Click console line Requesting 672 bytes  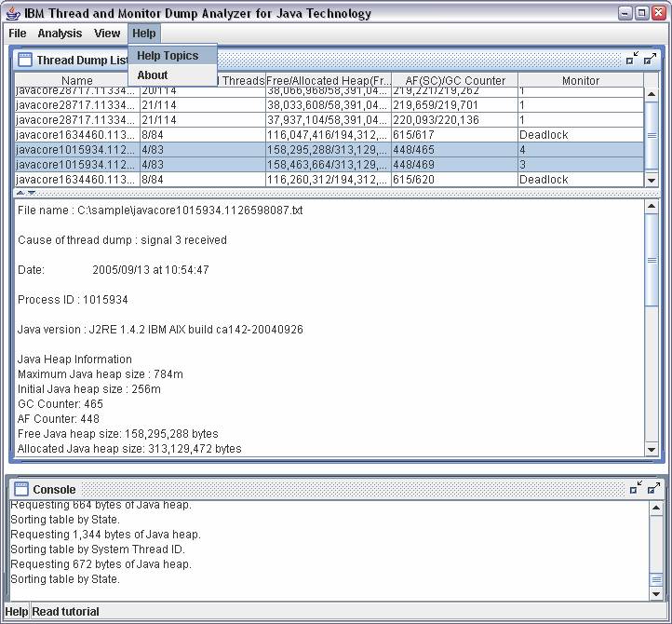pos(101,564)
